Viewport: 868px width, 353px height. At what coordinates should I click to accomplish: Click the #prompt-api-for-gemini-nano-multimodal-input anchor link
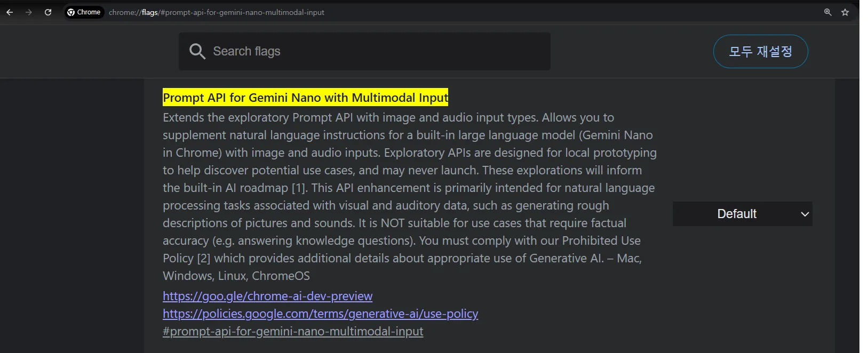[x=293, y=331]
